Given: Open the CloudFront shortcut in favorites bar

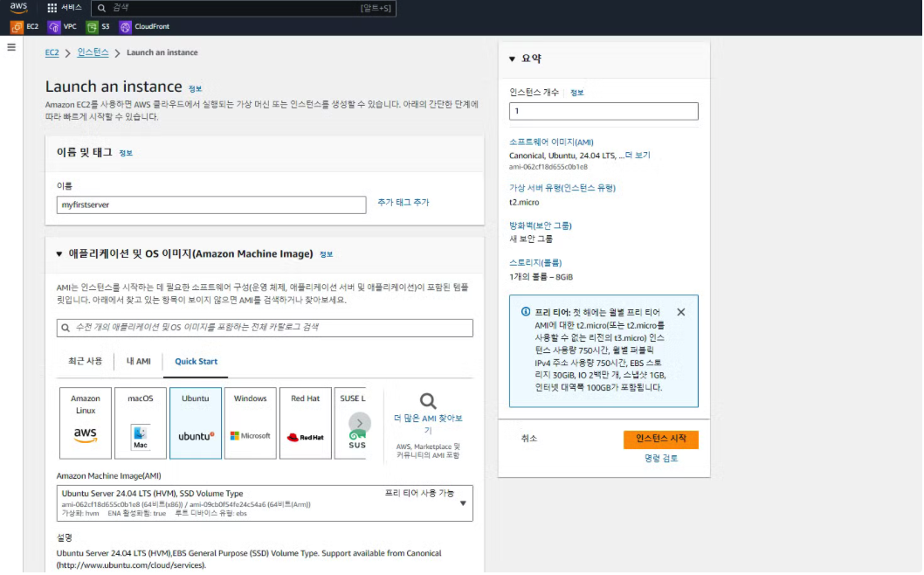Looking at the screenshot, I should click(x=144, y=27).
